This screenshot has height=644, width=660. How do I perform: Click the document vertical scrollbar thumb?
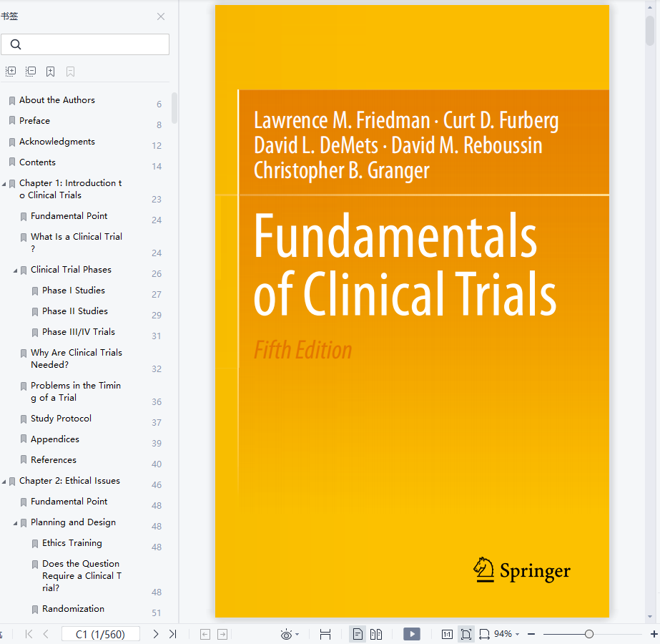(650, 29)
